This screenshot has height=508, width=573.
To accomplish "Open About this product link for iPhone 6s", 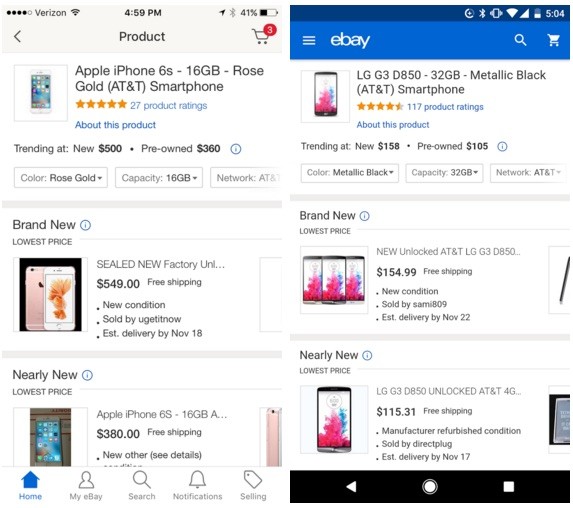I will pyautogui.click(x=115, y=125).
